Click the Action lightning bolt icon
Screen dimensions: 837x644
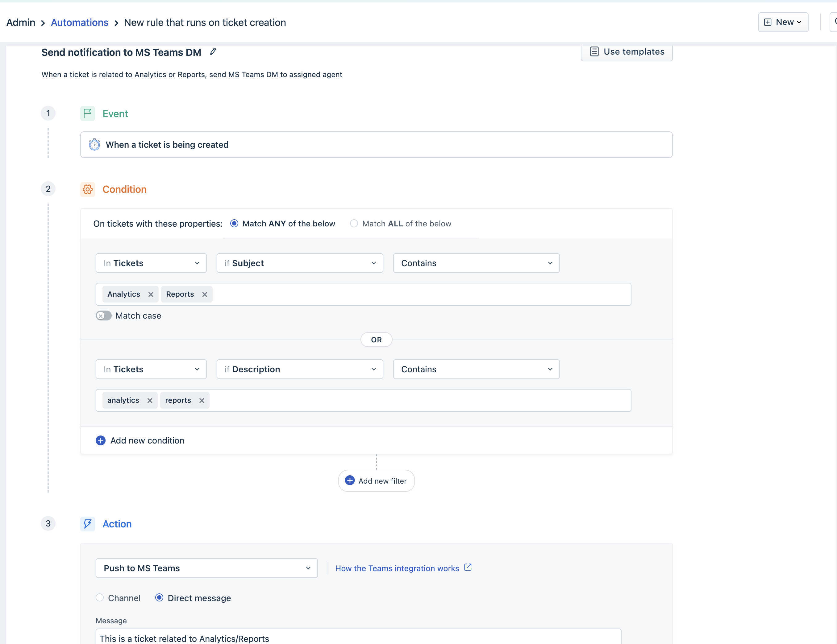pos(87,524)
